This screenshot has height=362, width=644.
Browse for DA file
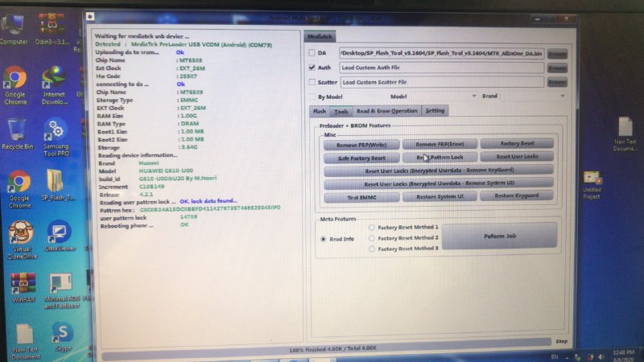[x=557, y=54]
